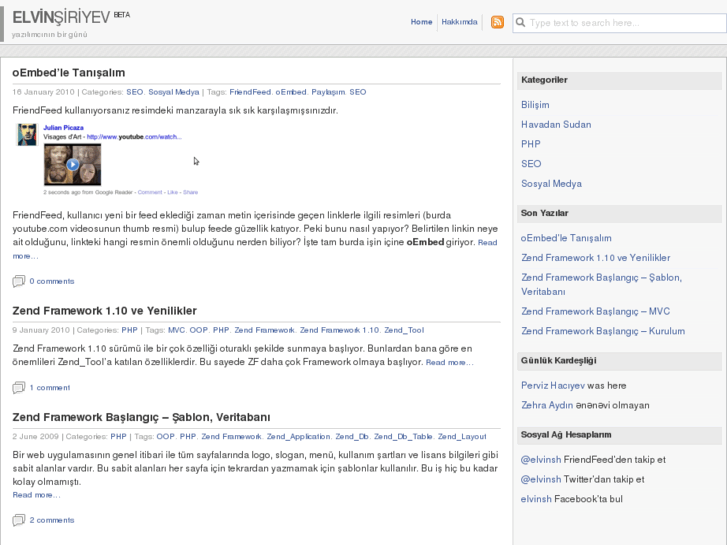
Task: Click the Julian Picaza name link
Action: click(64, 128)
